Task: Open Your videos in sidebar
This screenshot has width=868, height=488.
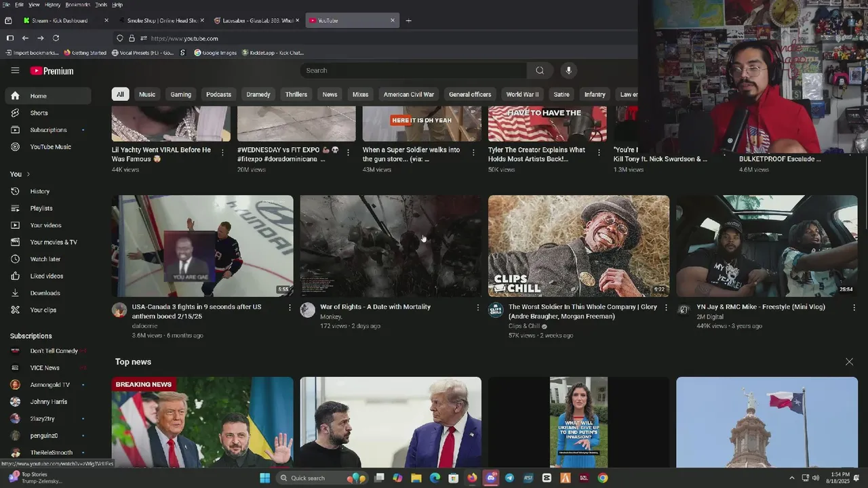Action: point(47,226)
